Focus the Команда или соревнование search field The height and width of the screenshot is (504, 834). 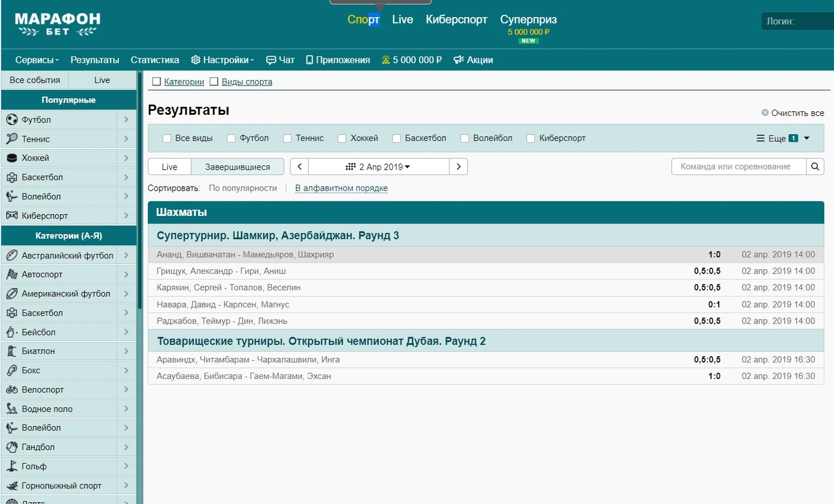tap(738, 167)
